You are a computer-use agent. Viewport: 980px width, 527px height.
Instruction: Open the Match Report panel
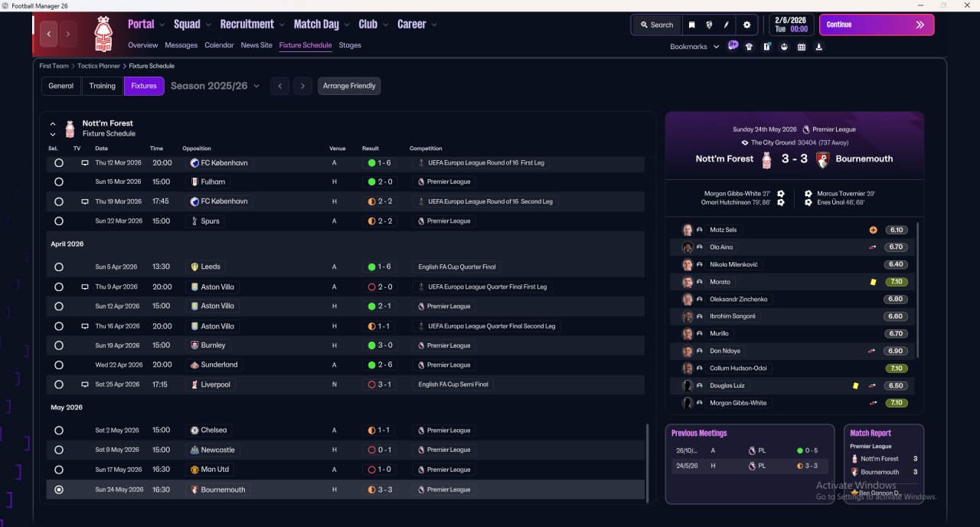[x=884, y=464]
